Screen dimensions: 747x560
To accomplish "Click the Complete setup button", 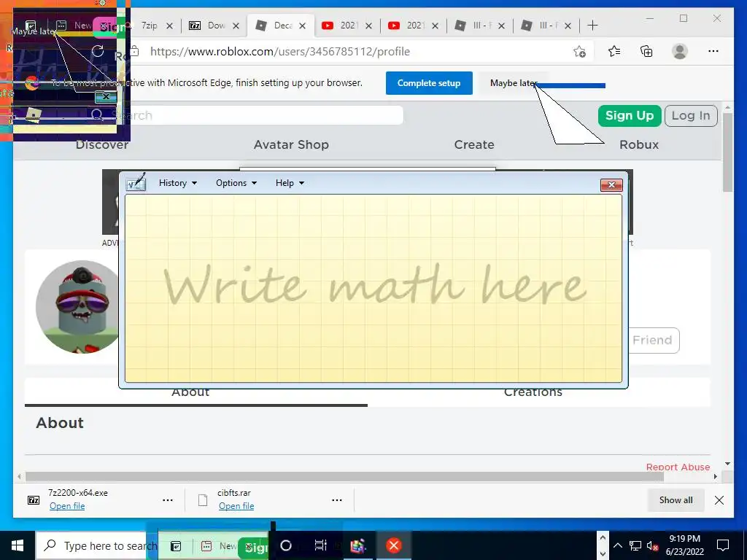I will (429, 83).
